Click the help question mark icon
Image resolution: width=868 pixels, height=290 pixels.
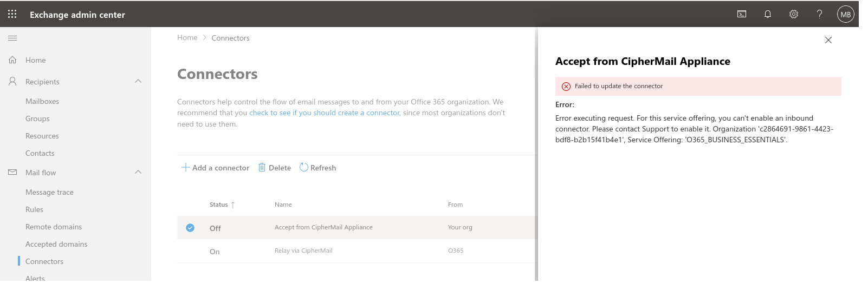(x=819, y=14)
